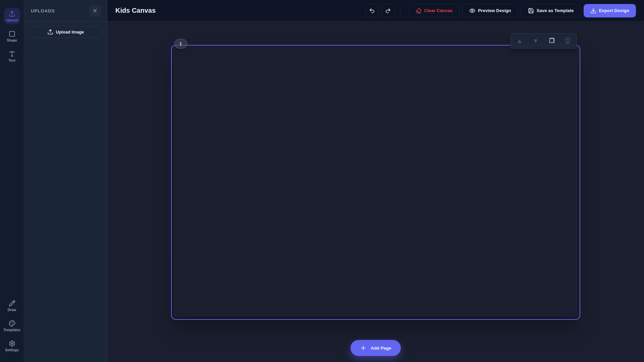This screenshot has width=644, height=362.
Task: Click the Upload Image button
Action: (x=65, y=32)
